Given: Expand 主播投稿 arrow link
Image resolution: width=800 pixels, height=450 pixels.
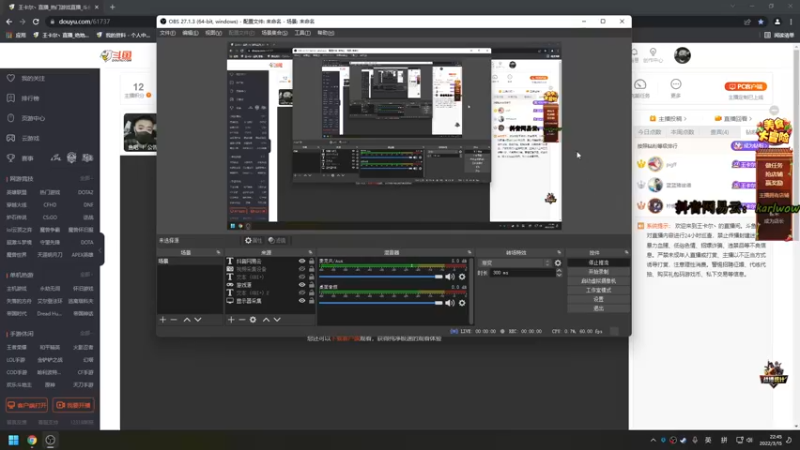Looking at the screenshot, I should 668,118.
